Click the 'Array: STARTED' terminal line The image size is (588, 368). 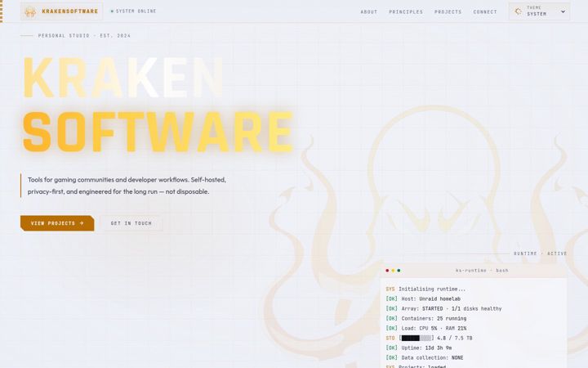(443, 308)
